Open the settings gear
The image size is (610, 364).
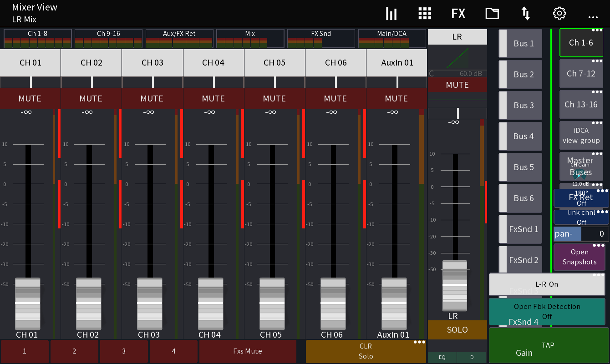[x=559, y=14]
